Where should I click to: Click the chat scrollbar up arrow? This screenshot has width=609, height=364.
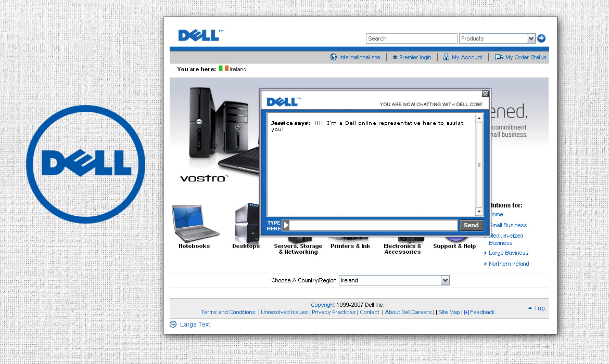tap(479, 118)
